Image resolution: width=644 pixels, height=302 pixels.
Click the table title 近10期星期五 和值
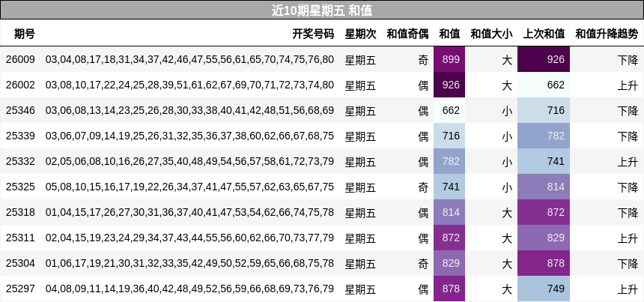pyautogui.click(x=322, y=10)
